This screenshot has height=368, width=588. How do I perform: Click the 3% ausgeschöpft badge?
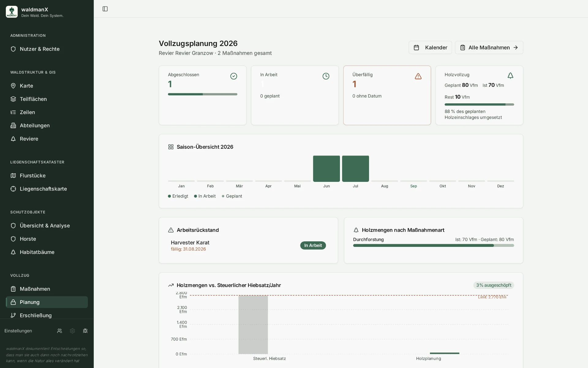pyautogui.click(x=493, y=285)
